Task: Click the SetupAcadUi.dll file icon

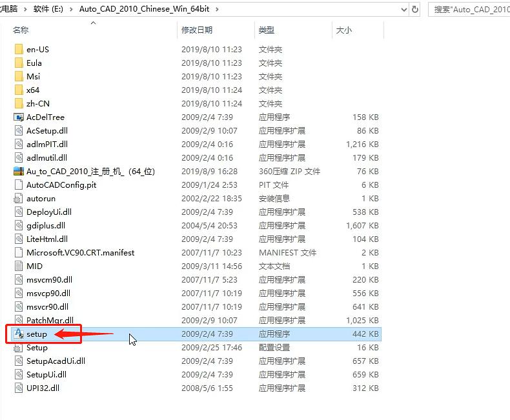Action: tap(19, 361)
